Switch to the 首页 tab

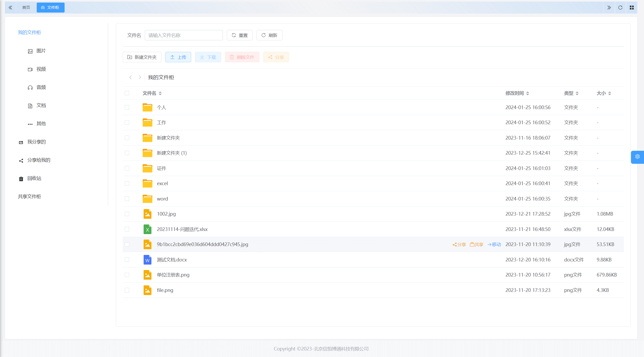click(26, 8)
